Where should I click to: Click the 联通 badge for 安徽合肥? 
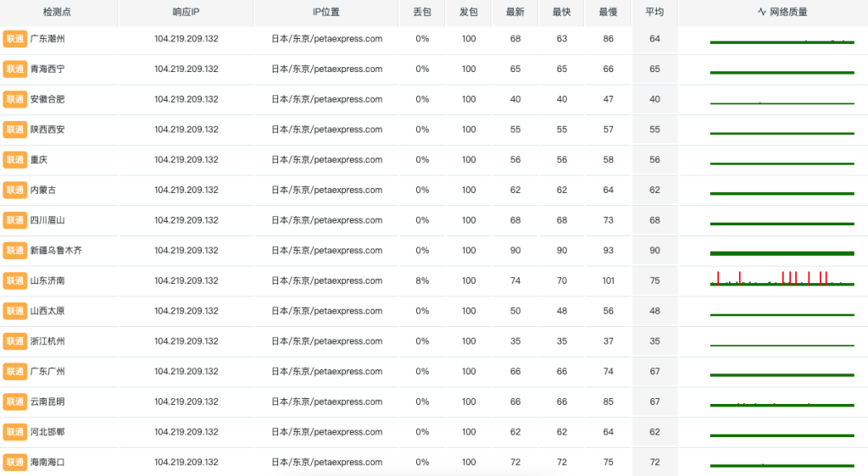pyautogui.click(x=15, y=99)
